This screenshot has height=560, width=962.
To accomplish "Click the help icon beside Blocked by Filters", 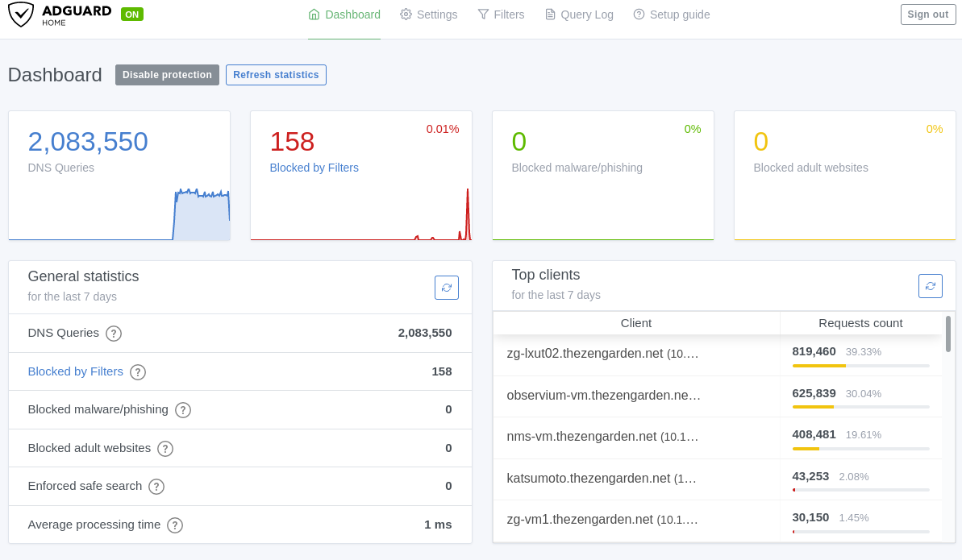I will coord(138,371).
